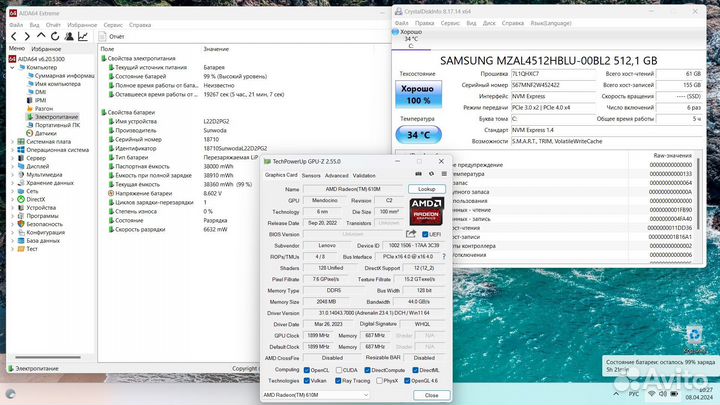The image size is (720, 405).
Task: Toggle the DirectCompute checkbox
Action: 367,370
